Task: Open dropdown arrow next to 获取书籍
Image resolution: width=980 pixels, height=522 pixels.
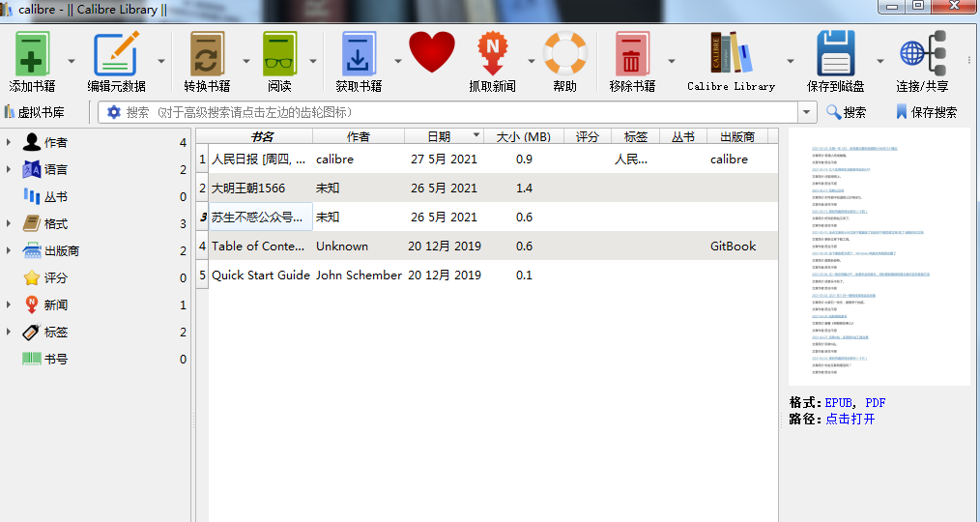Action: tap(397, 61)
